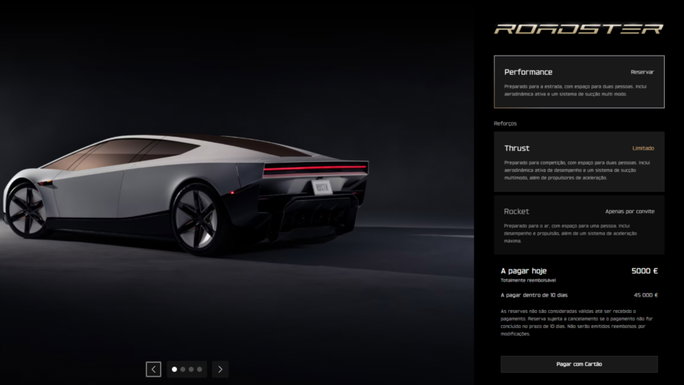Click the Roadster car image

[185, 194]
